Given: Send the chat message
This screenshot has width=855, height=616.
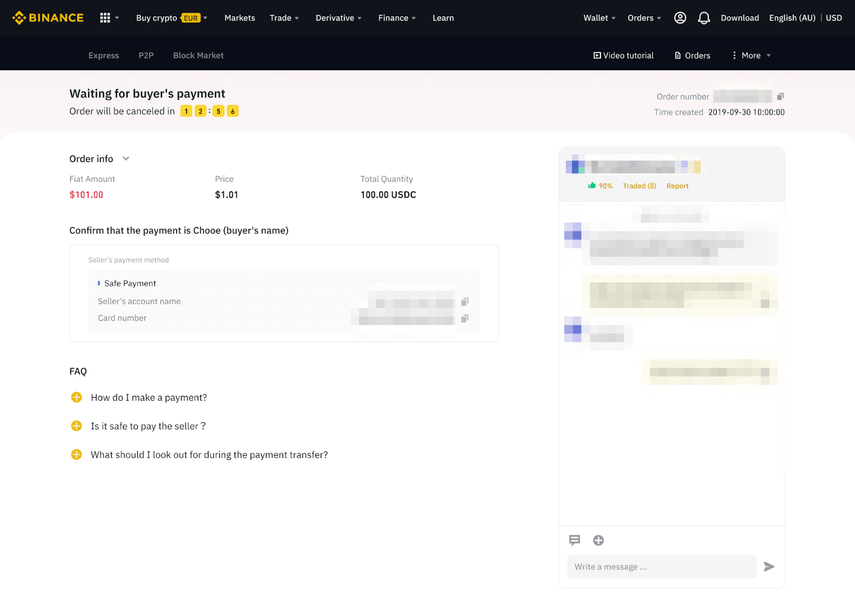Looking at the screenshot, I should point(769,566).
